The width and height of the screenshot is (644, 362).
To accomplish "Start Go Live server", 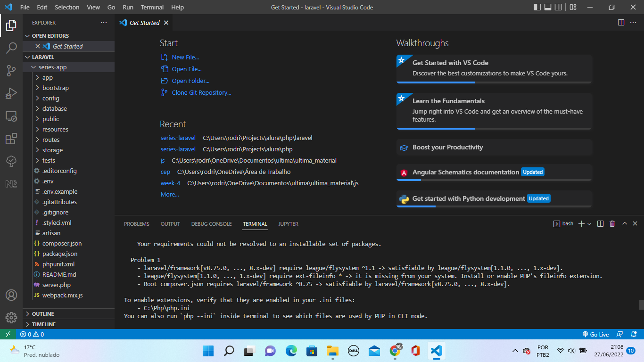I will point(595,334).
